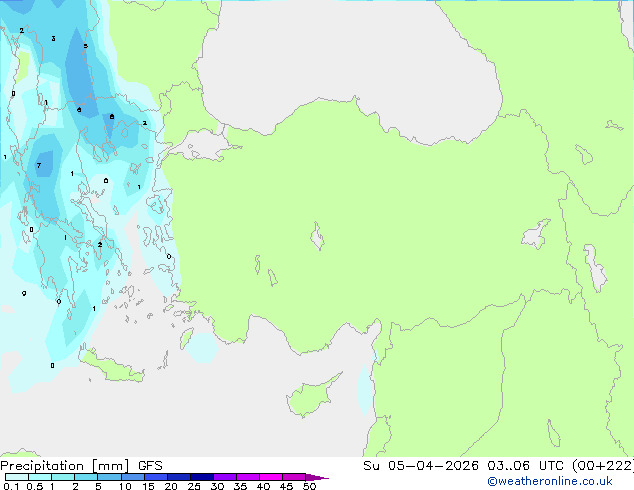Select the 15–20 mm legend swatch
The height and width of the screenshot is (490, 634).
[155, 477]
